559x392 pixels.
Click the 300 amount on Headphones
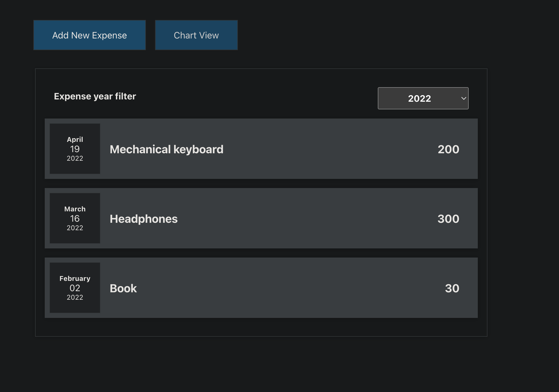coord(448,219)
